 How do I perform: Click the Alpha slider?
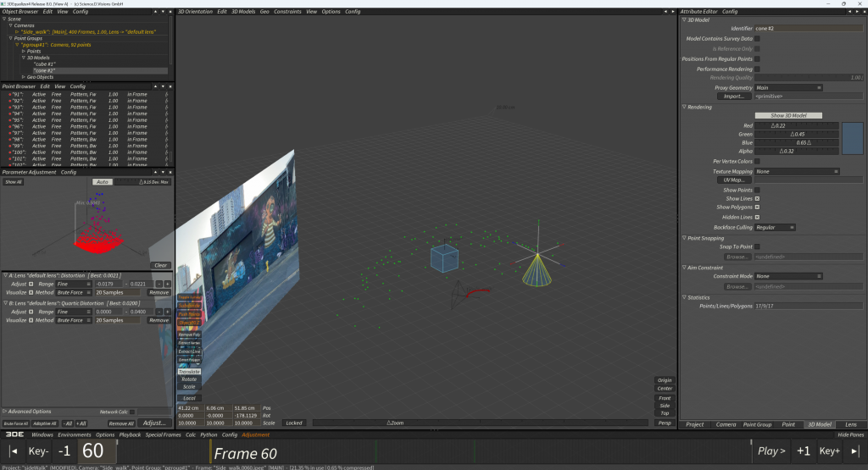[x=797, y=151]
